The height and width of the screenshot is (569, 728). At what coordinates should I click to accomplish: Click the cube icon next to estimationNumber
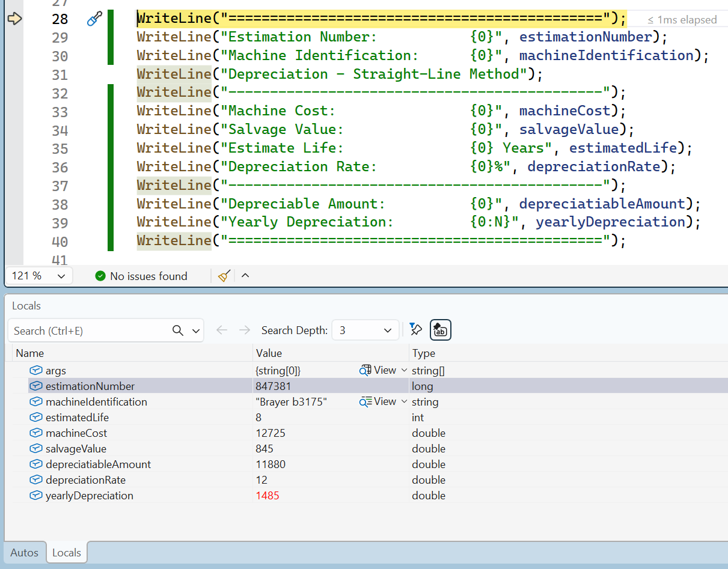[x=36, y=386]
